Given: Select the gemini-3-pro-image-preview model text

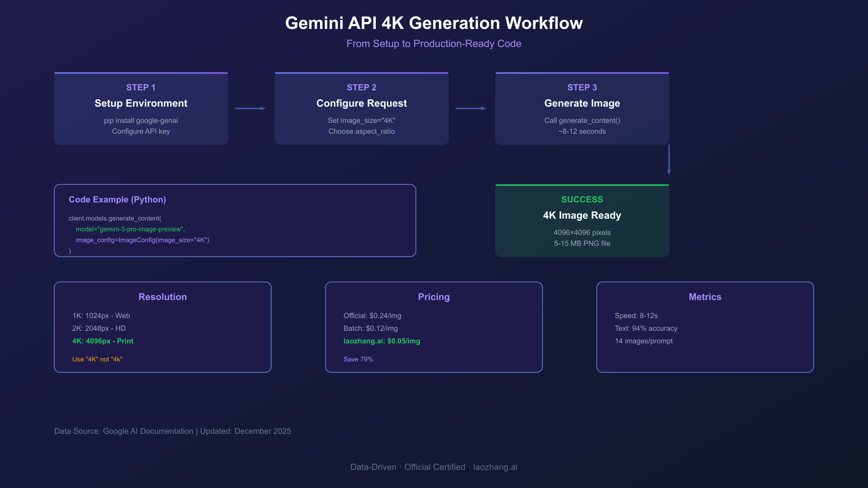Looking at the screenshot, I should click(130, 229).
